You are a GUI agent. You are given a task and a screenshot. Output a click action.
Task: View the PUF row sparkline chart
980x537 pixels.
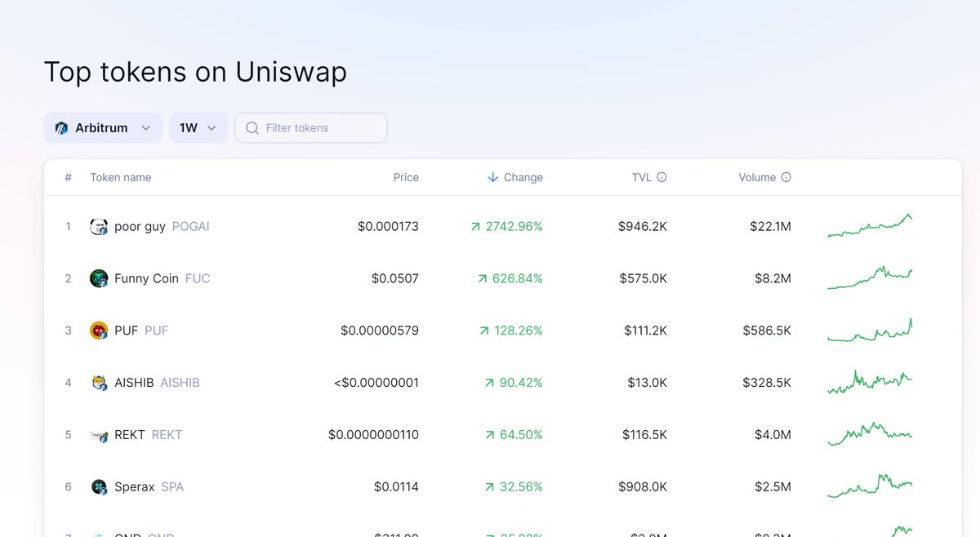pos(870,330)
